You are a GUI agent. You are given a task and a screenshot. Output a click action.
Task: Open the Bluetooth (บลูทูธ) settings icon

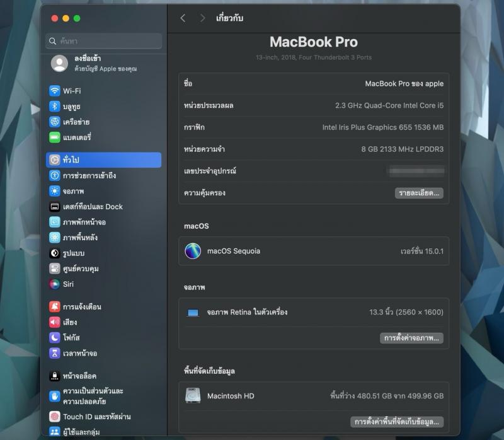pyautogui.click(x=55, y=107)
